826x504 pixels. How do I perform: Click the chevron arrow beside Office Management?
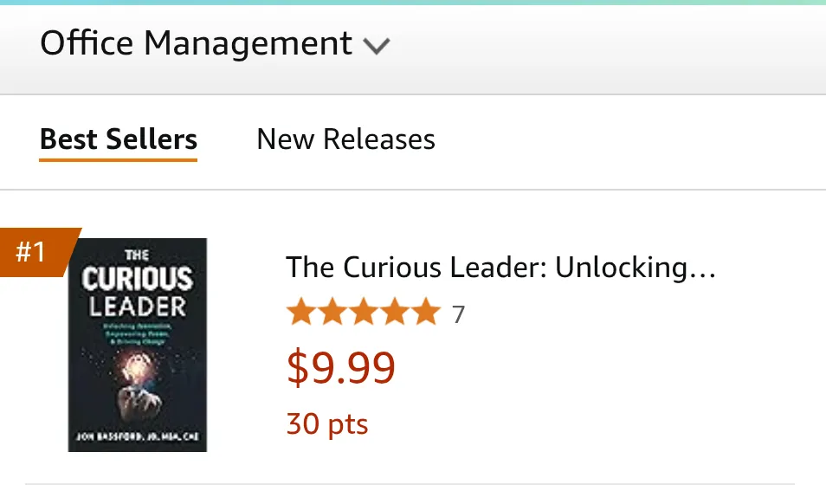[376, 47]
